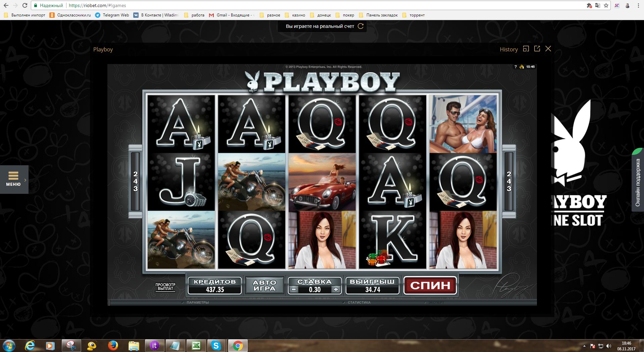Image resolution: width=644 pixels, height=352 pixels.
Task: Open the game History link
Action: [x=509, y=49]
